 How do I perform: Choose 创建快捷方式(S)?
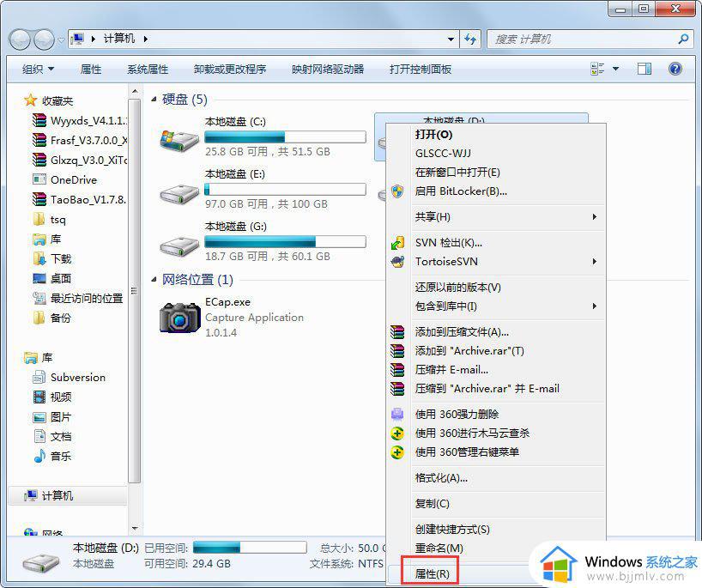click(496, 530)
